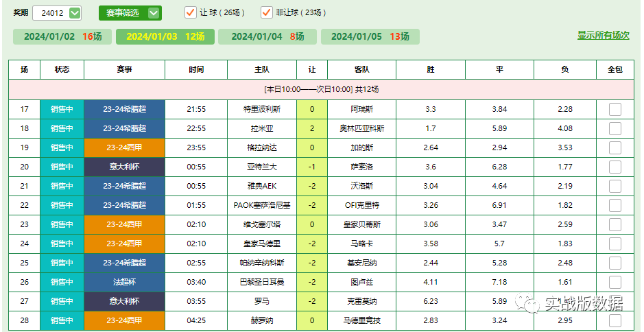The image size is (644, 332).
Task: Select loss odds 2.28 in match 17
Action: pos(565,109)
